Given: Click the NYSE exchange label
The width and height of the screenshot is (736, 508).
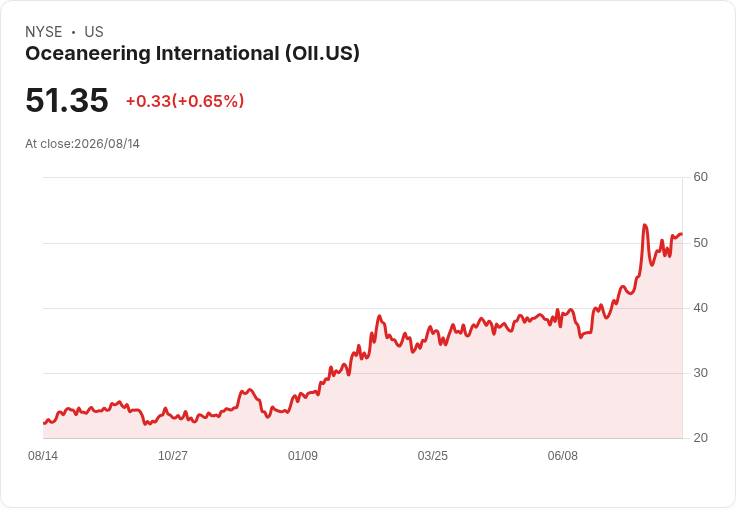Looking at the screenshot, I should (x=44, y=32).
